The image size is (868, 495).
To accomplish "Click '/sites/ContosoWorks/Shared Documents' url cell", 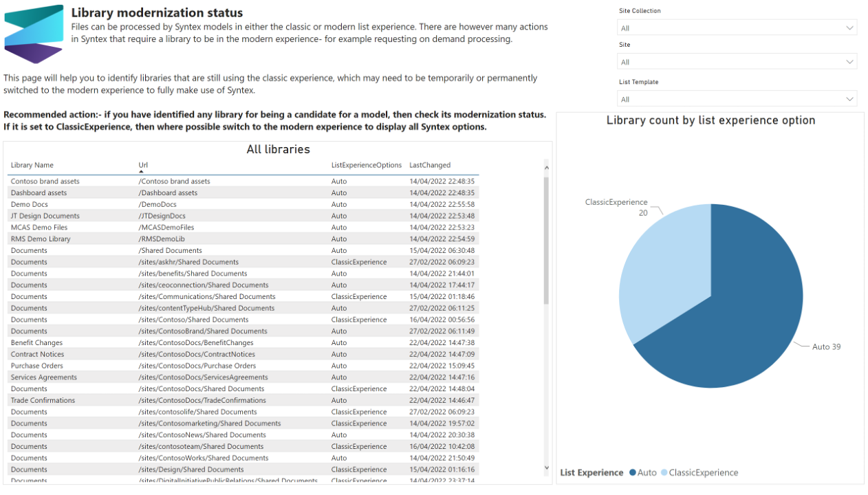I will coord(204,458).
